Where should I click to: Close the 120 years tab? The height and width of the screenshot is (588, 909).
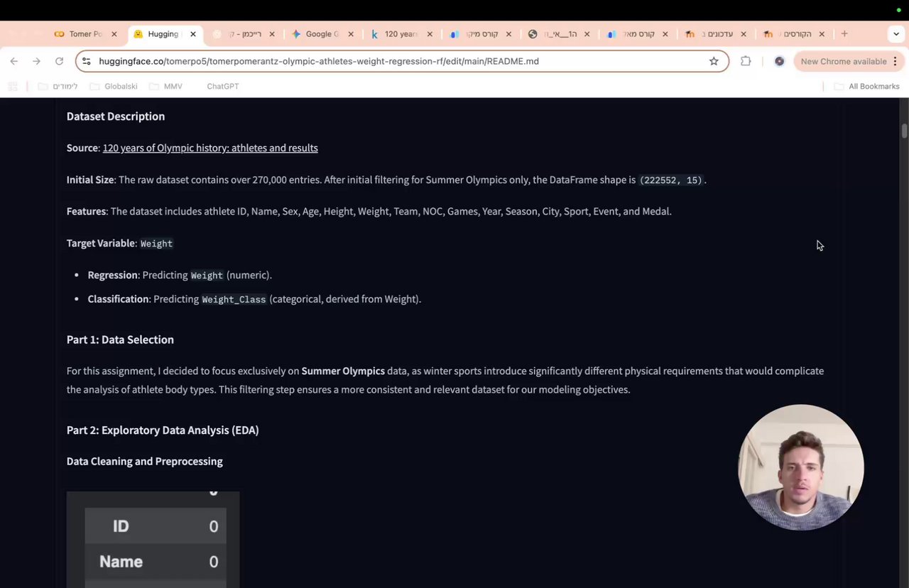tap(430, 34)
